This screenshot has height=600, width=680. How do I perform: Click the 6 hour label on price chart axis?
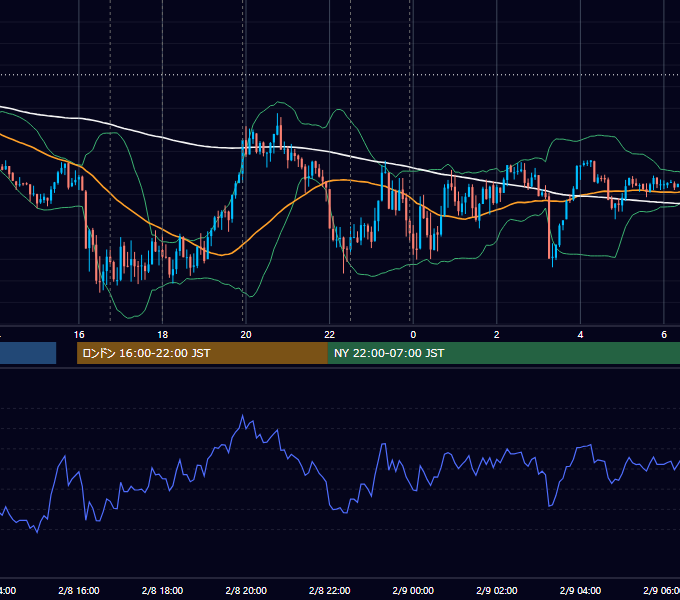click(x=664, y=335)
